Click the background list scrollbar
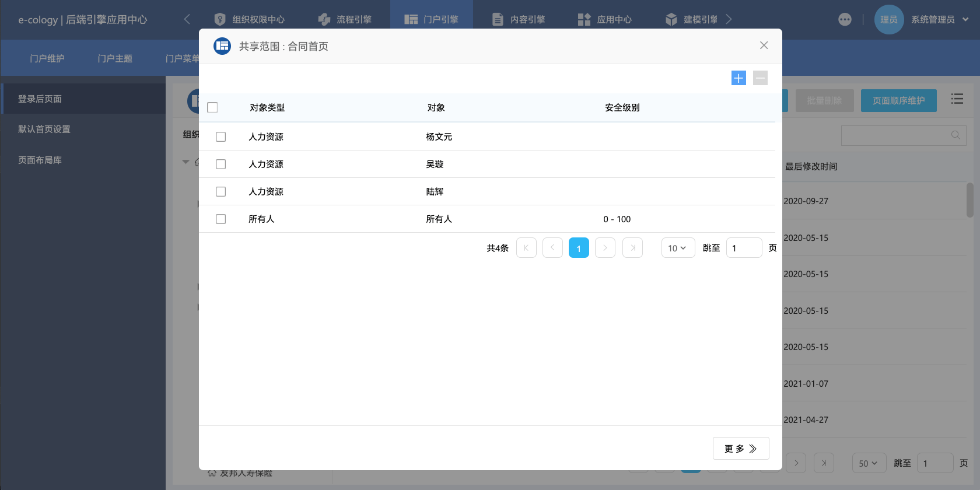Image resolution: width=980 pixels, height=490 pixels. coord(970,199)
